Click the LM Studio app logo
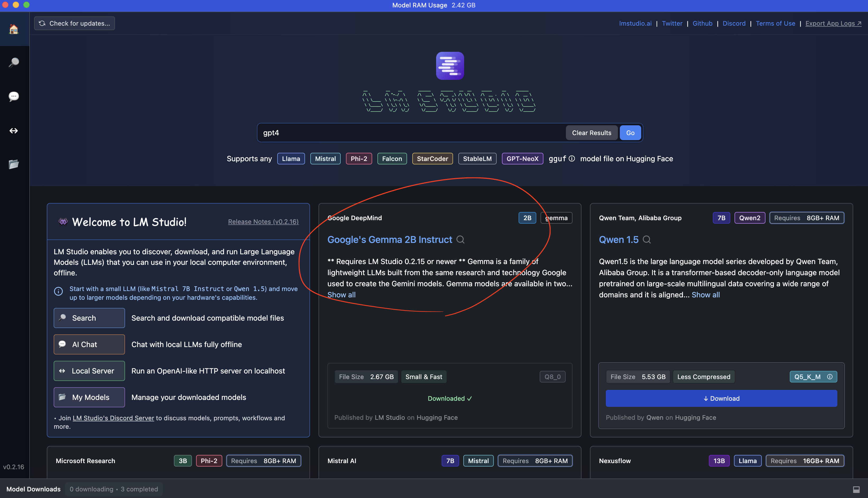Viewport: 868px width, 498px height. [450, 66]
